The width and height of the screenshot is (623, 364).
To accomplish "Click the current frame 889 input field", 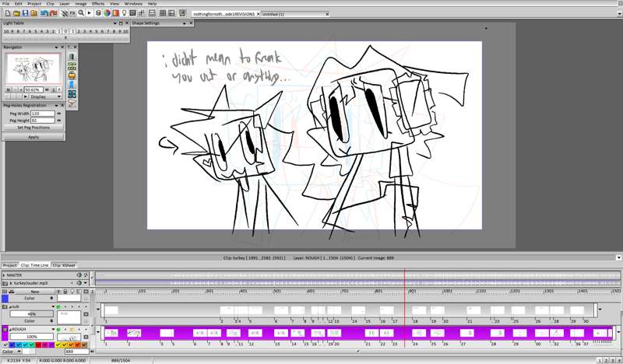I will pos(76,352).
